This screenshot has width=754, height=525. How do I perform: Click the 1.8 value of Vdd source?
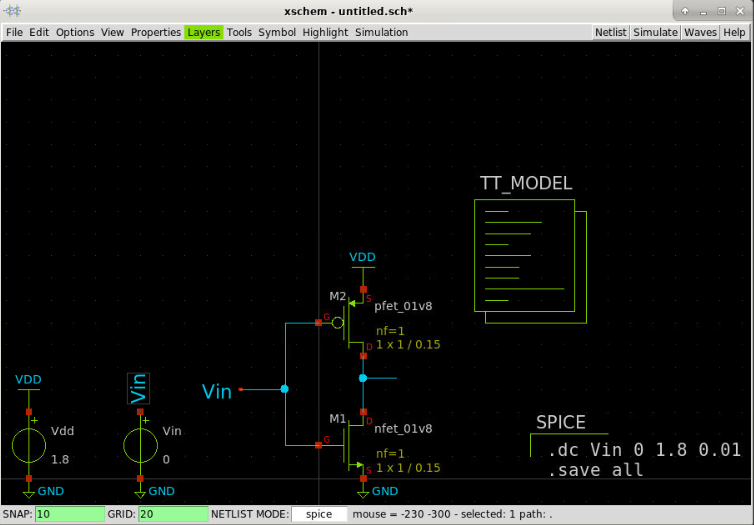pyautogui.click(x=60, y=460)
